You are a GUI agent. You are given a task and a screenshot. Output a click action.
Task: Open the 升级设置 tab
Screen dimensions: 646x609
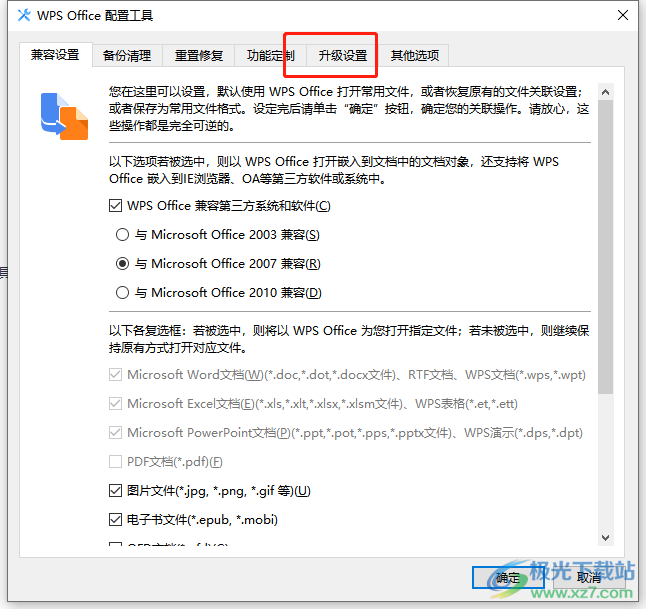pos(342,55)
